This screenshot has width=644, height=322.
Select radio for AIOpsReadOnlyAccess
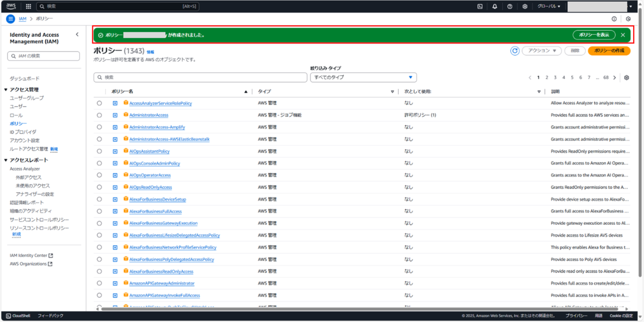[99, 187]
